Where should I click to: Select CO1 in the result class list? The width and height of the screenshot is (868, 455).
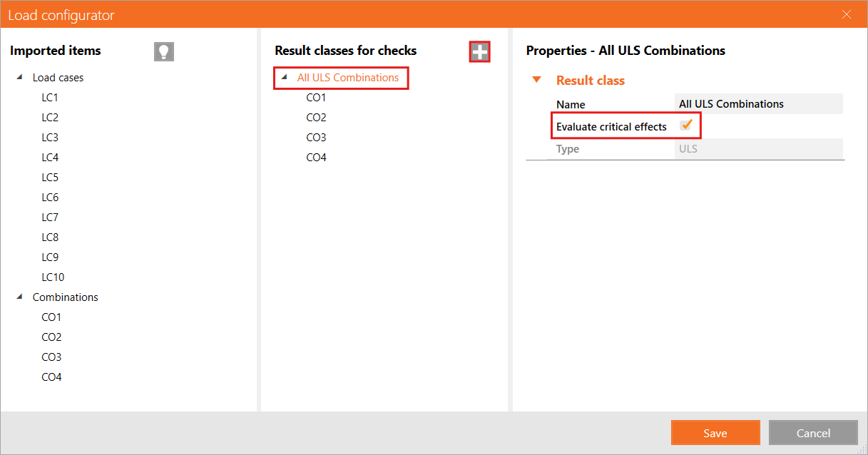pyautogui.click(x=316, y=98)
